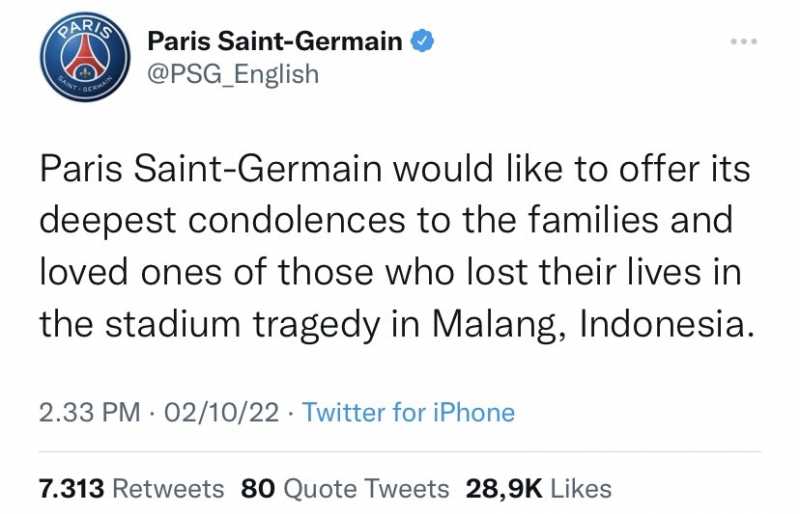Open the Paris Saint-Germain display name
Image resolution: width=800 pixels, height=514 pixels.
point(275,41)
